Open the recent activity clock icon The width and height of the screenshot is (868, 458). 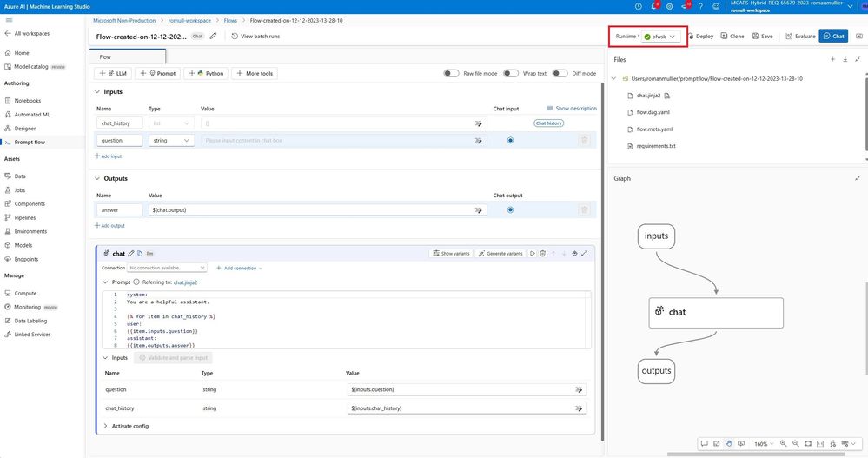point(639,6)
